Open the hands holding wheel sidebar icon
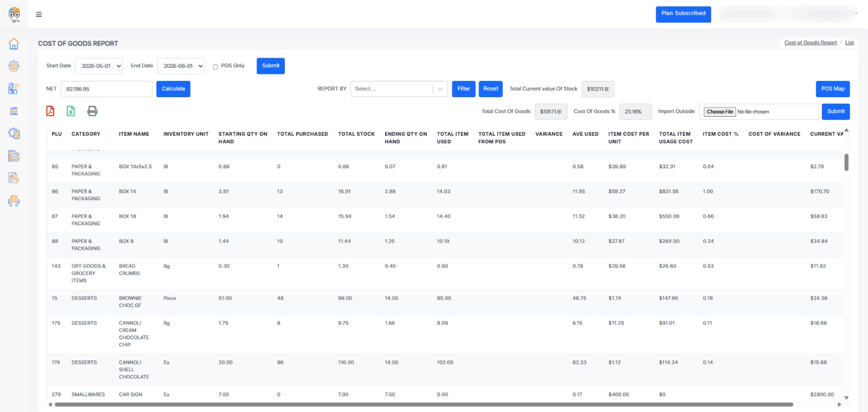This screenshot has height=412, width=868. point(14,201)
